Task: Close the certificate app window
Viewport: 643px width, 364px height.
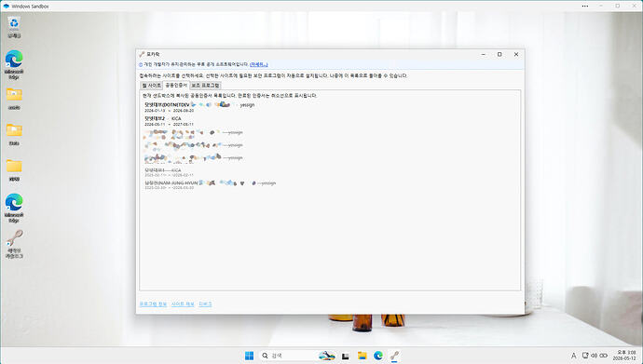Action: [x=516, y=54]
